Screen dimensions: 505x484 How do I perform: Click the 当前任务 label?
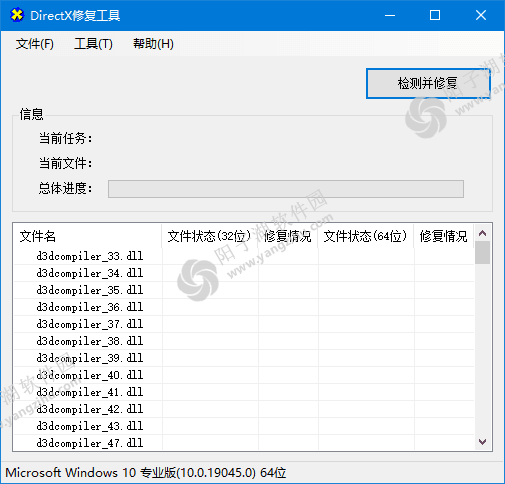[65, 138]
